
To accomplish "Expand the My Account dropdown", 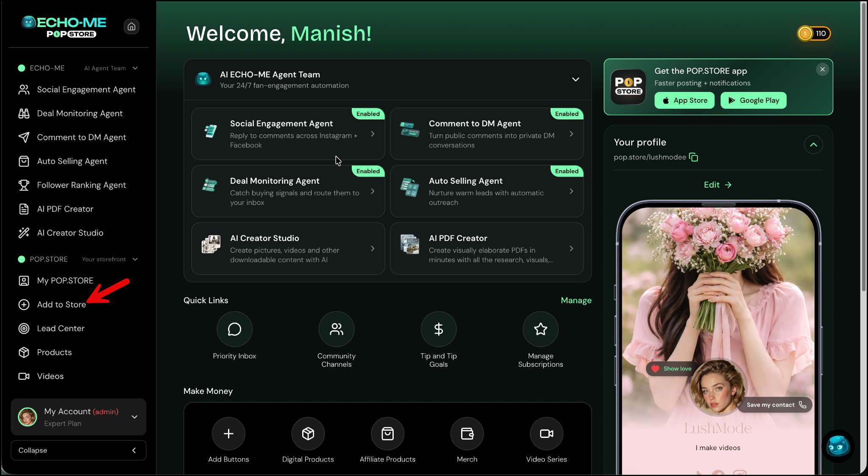I will [x=134, y=417].
